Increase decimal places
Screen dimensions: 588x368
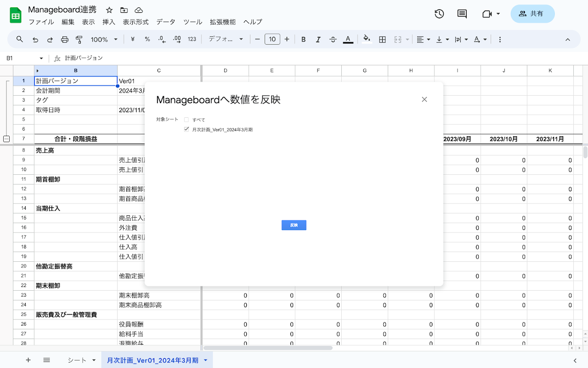click(x=177, y=40)
